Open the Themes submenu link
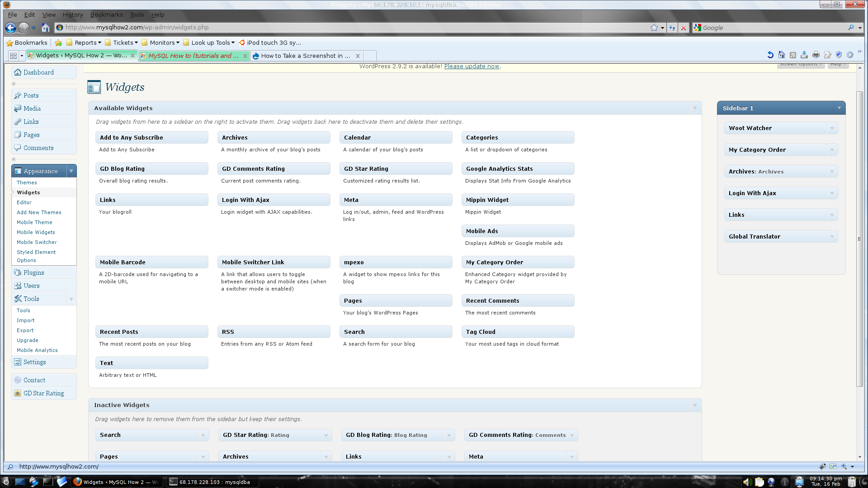868x488 pixels. coord(27,183)
